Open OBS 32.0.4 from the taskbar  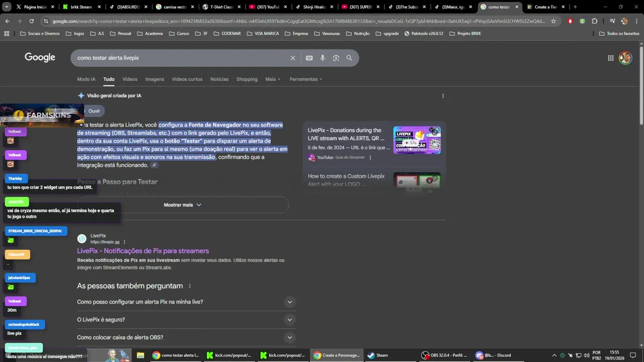pyautogui.click(x=445, y=355)
